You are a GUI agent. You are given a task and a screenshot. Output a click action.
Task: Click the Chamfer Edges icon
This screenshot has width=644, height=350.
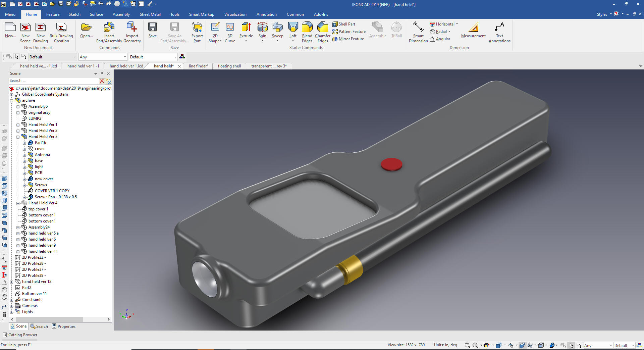pyautogui.click(x=322, y=28)
